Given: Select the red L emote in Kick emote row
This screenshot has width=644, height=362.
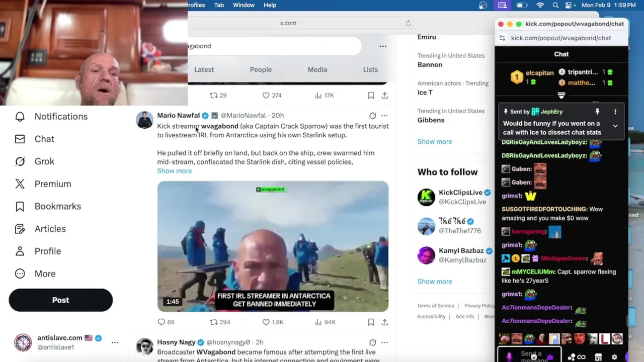Looking at the screenshot, I should tap(604, 339).
